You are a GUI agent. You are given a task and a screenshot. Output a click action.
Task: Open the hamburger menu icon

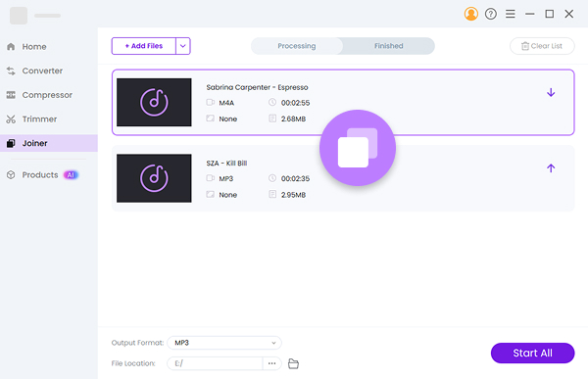point(510,15)
